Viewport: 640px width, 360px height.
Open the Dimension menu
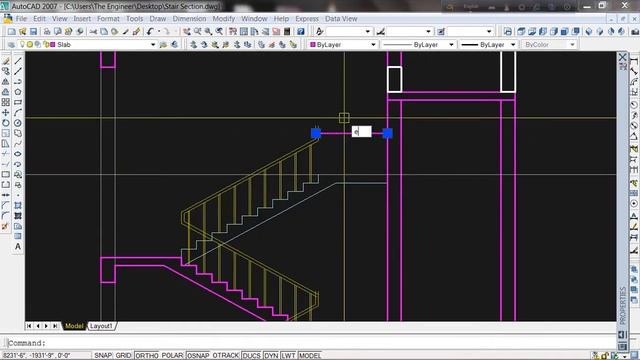point(189,19)
